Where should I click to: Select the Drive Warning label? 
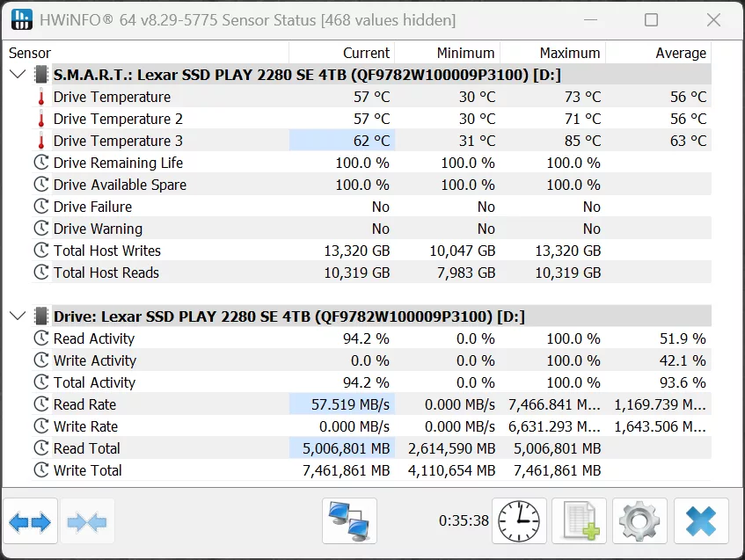pos(98,229)
